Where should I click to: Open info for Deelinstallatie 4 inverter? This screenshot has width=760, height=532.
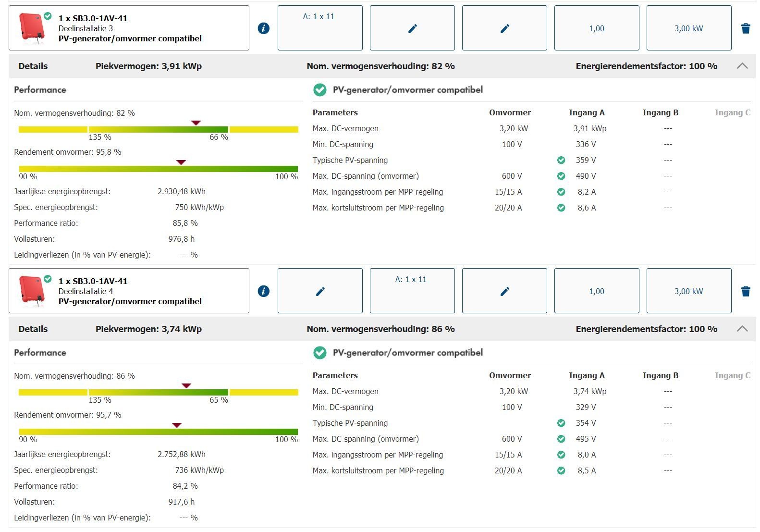263,291
